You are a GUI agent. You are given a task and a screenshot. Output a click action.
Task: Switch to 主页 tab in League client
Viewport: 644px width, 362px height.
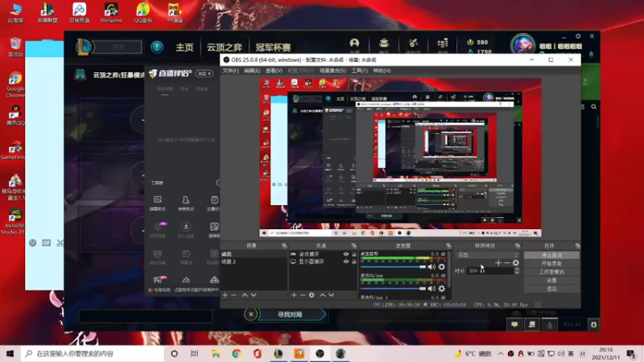[184, 47]
